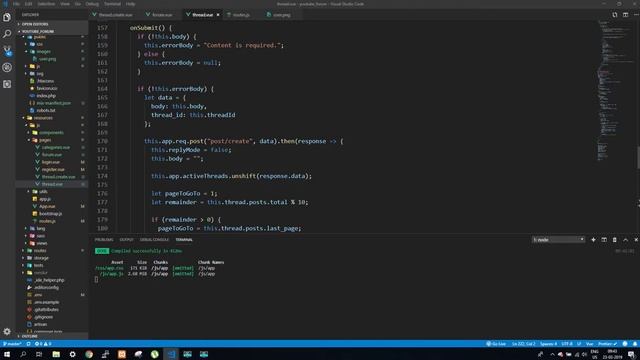Click Prettier in status bar
640x360 pixels.
click(607, 344)
